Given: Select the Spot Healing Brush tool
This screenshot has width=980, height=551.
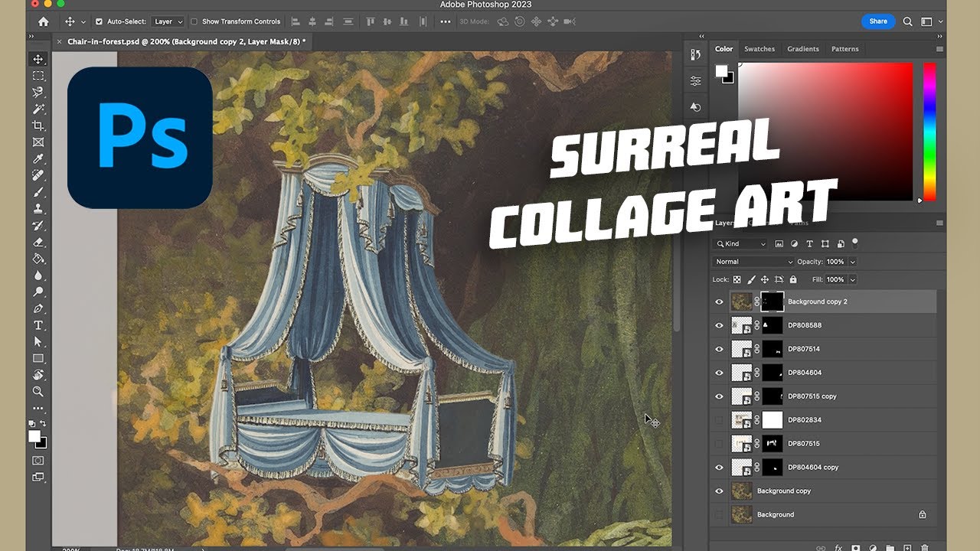Looking at the screenshot, I should pos(38,175).
